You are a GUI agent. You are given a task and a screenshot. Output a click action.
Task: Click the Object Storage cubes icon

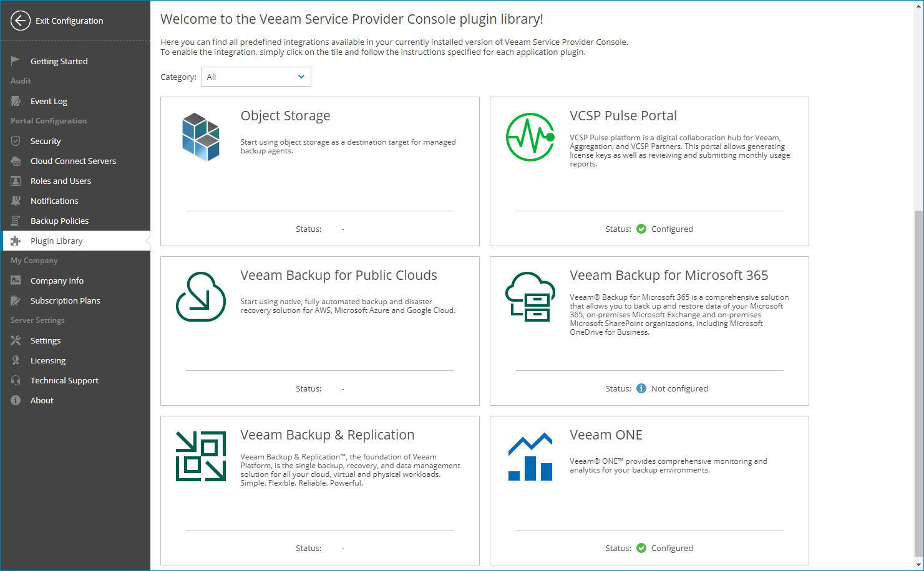(x=201, y=137)
